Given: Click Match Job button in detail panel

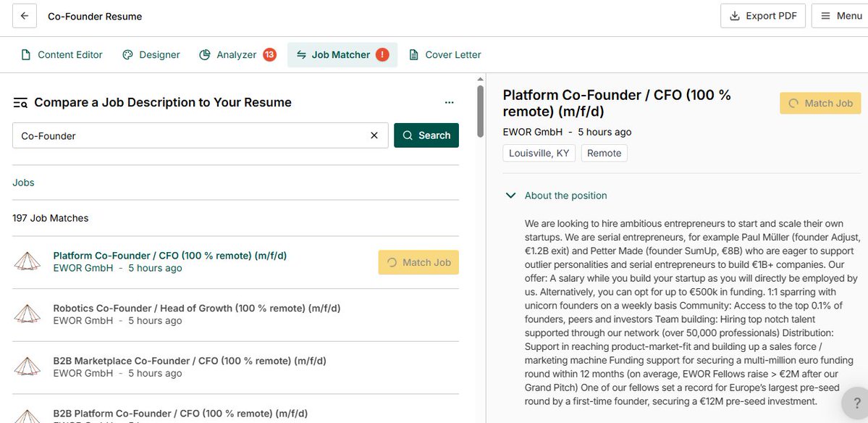Looking at the screenshot, I should [820, 104].
